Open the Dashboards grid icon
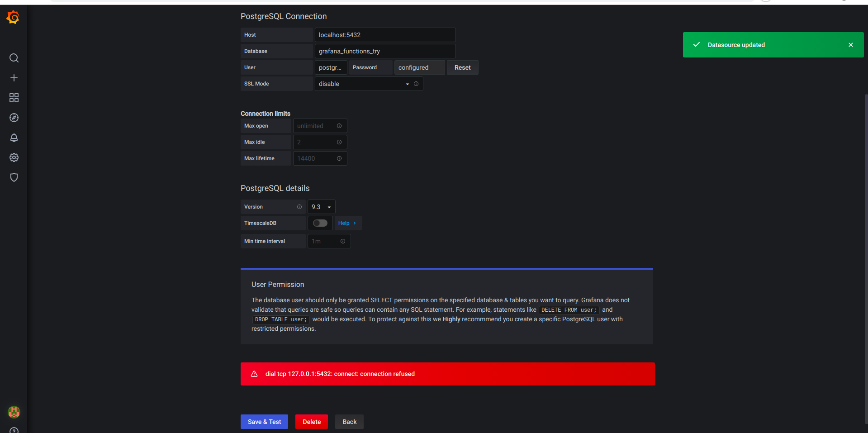 tap(14, 98)
